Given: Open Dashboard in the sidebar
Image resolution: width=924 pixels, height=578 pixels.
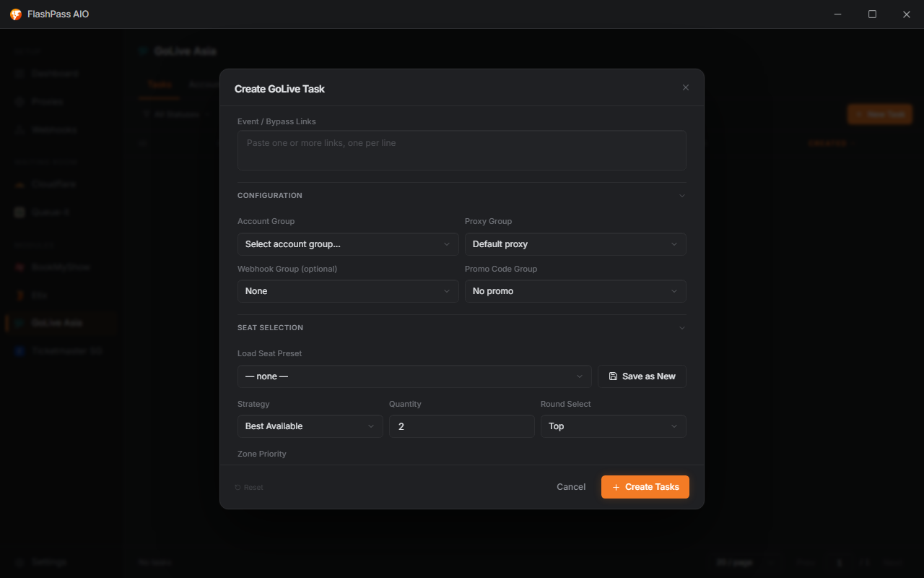Looking at the screenshot, I should click(x=62, y=74).
